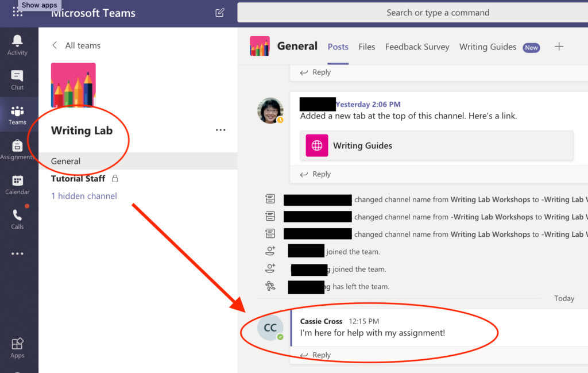Viewport: 588px width, 373px height.
Task: Click the Added a new tab message text
Action: click(x=408, y=116)
